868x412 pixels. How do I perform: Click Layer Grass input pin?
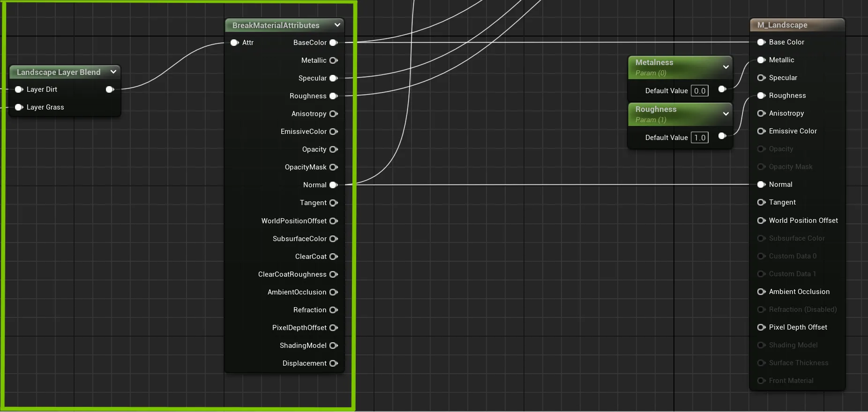[x=19, y=107]
